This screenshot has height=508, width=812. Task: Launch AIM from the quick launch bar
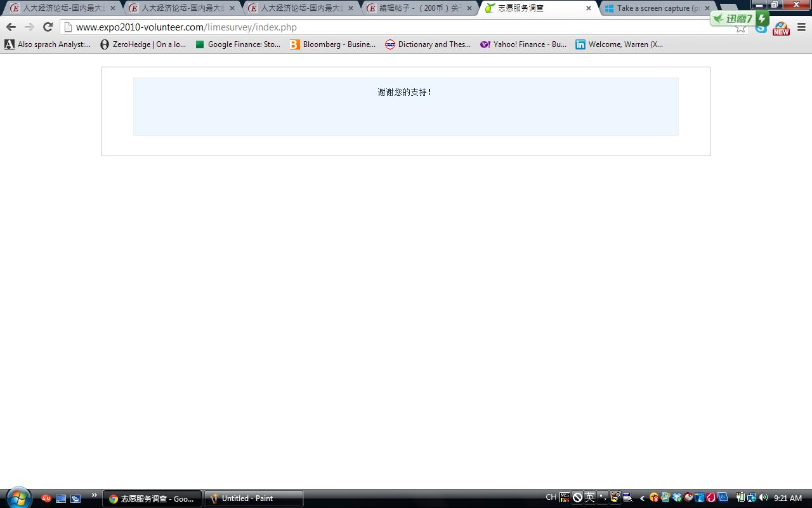pyautogui.click(x=46, y=498)
